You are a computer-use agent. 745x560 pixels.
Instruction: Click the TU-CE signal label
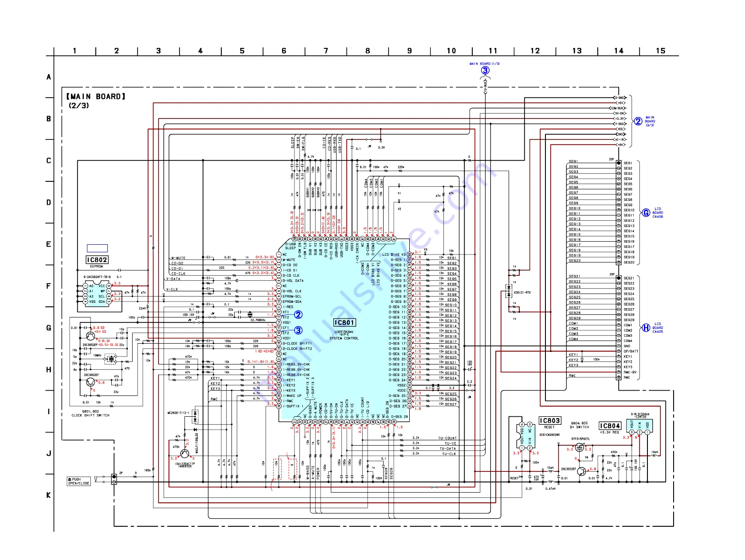tap(451, 443)
